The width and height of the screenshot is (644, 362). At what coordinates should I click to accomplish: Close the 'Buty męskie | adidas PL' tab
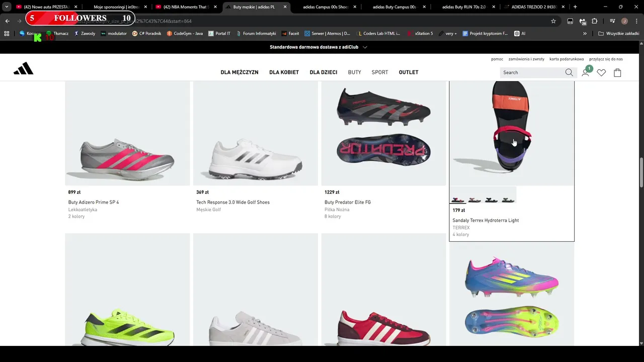[x=285, y=7]
